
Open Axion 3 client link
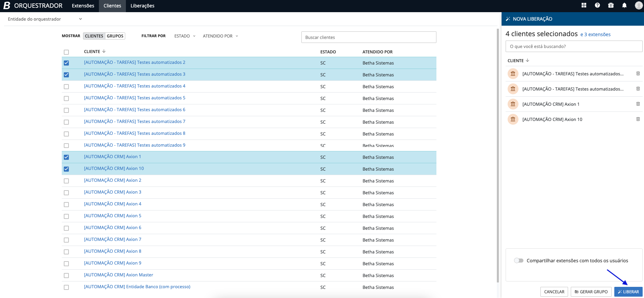(113, 192)
